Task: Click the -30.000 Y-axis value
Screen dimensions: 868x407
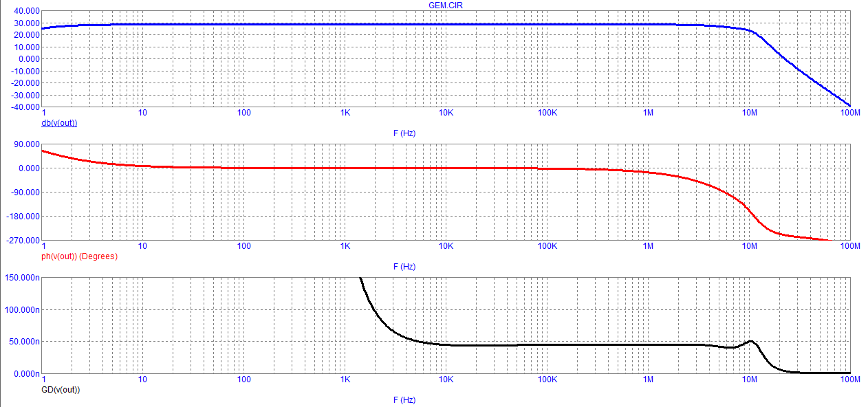Action: [25, 96]
